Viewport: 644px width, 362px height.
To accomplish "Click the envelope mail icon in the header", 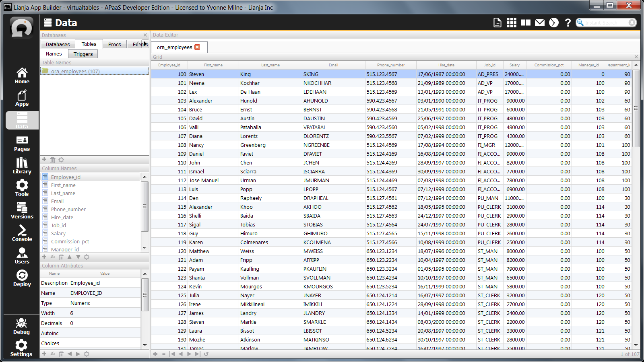I will (x=539, y=23).
